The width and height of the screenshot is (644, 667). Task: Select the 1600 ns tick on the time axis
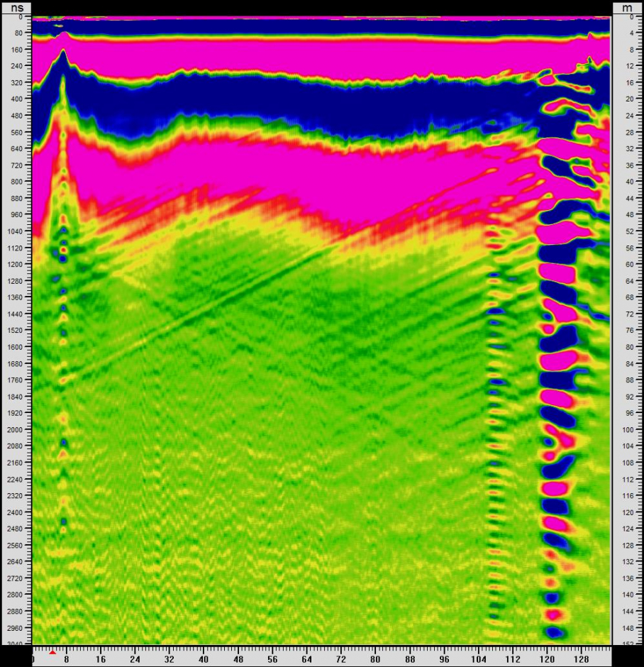(x=16, y=347)
